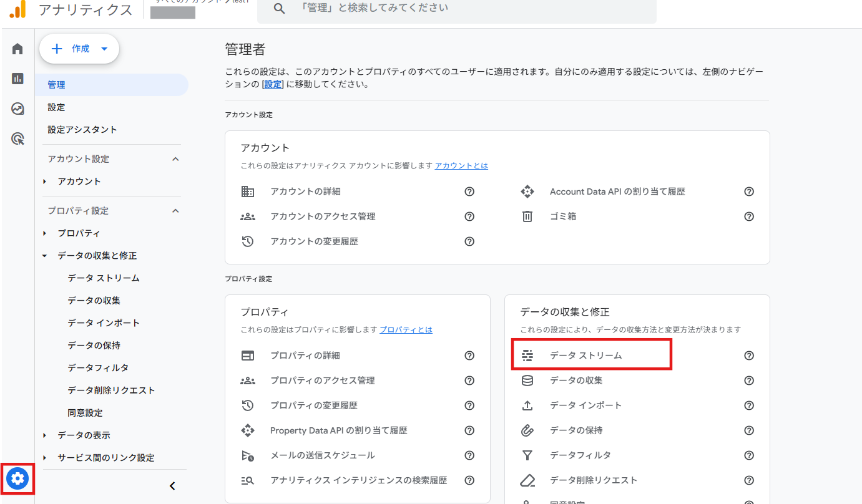Open Property Data API の割り当て履歴
862x504 pixels.
click(339, 430)
